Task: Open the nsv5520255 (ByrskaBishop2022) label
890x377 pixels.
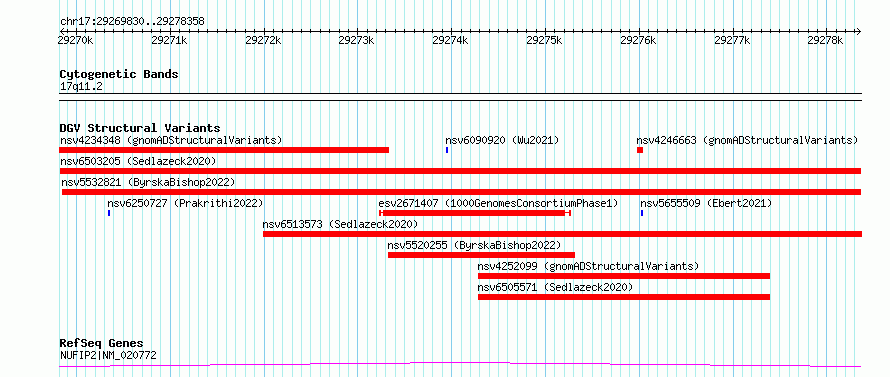Action: coord(474,245)
